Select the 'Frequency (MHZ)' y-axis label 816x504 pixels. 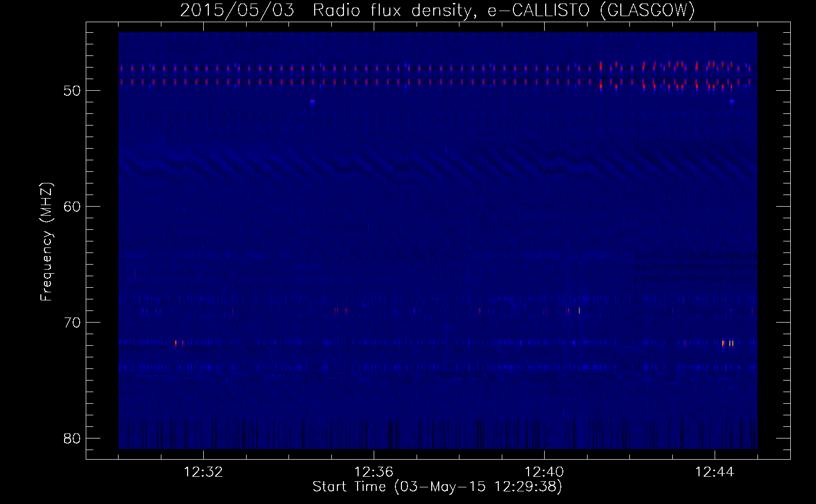(x=46, y=242)
